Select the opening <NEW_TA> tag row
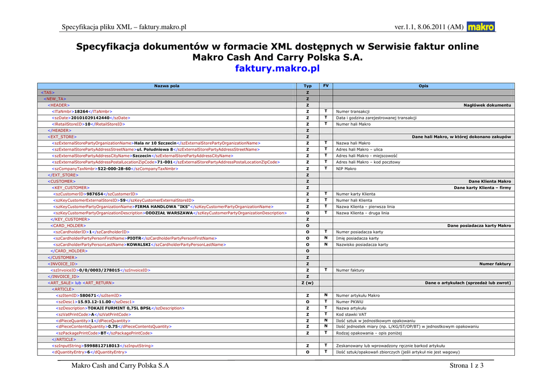 click(55, 99)
